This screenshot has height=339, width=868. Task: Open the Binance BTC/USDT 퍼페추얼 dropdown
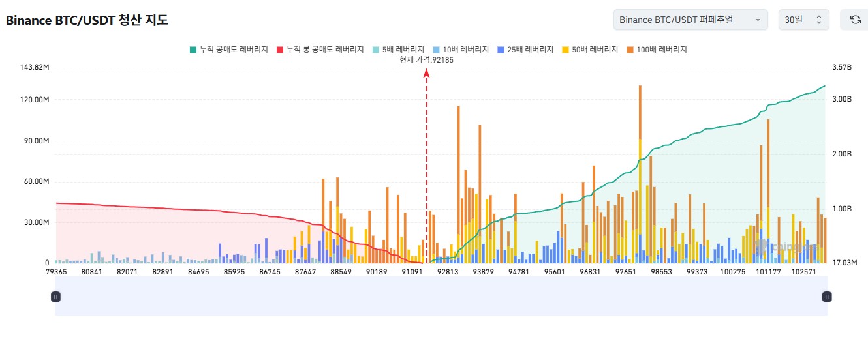(x=690, y=20)
